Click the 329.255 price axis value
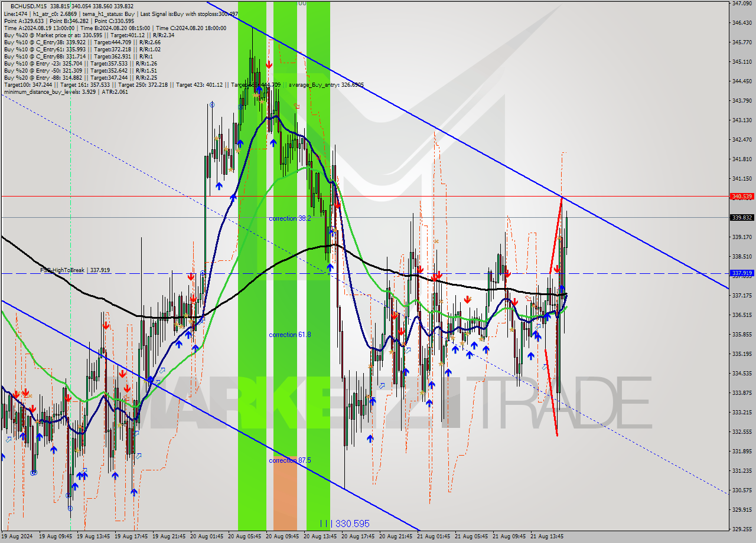The height and width of the screenshot is (543, 756). (x=741, y=529)
